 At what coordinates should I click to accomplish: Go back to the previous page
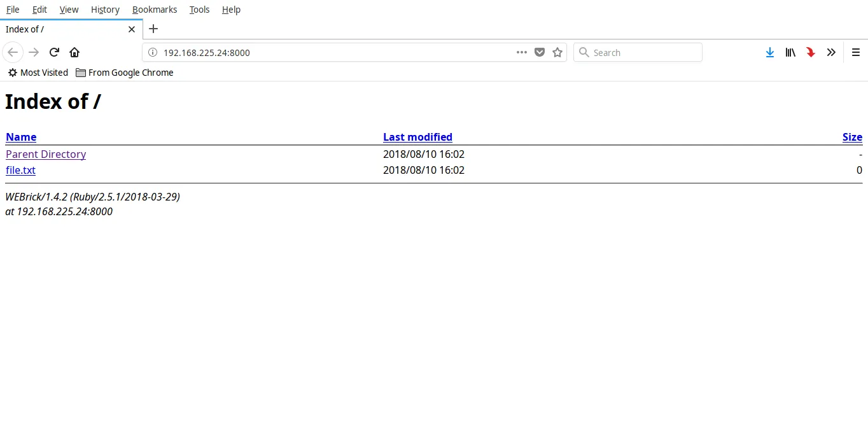(13, 52)
